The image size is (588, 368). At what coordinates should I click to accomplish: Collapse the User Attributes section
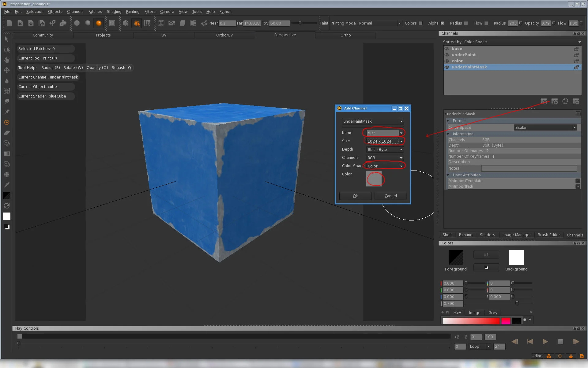pyautogui.click(x=448, y=175)
